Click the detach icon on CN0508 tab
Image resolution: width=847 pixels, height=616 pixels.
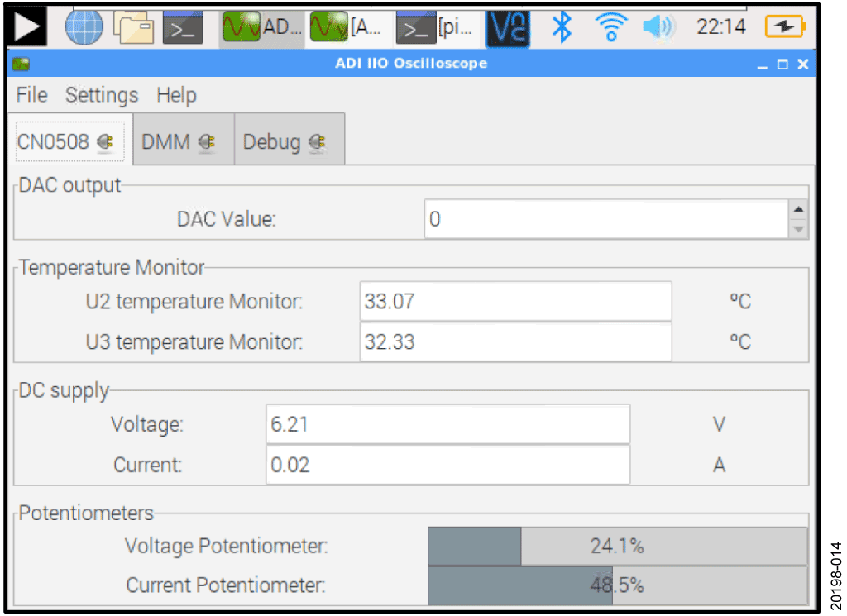point(105,142)
